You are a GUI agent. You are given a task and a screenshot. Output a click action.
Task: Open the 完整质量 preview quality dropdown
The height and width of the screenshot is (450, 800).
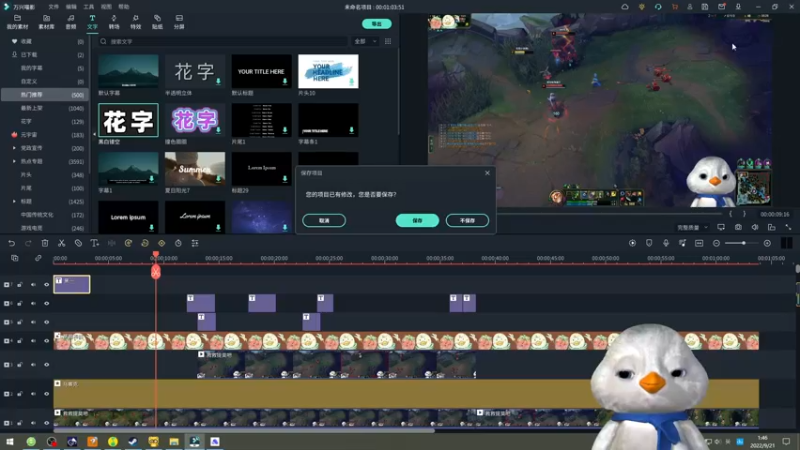coord(692,228)
